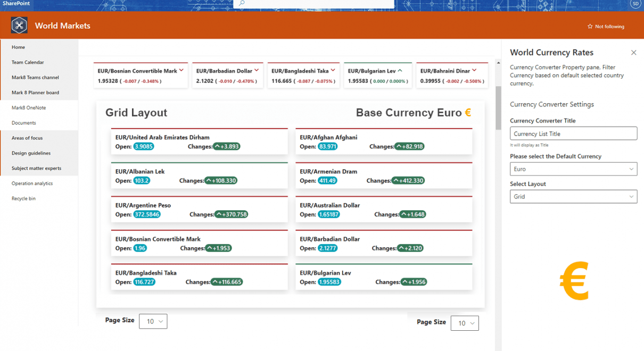Click the Not following star icon
Image resolution: width=644 pixels, height=351 pixels.
click(590, 27)
